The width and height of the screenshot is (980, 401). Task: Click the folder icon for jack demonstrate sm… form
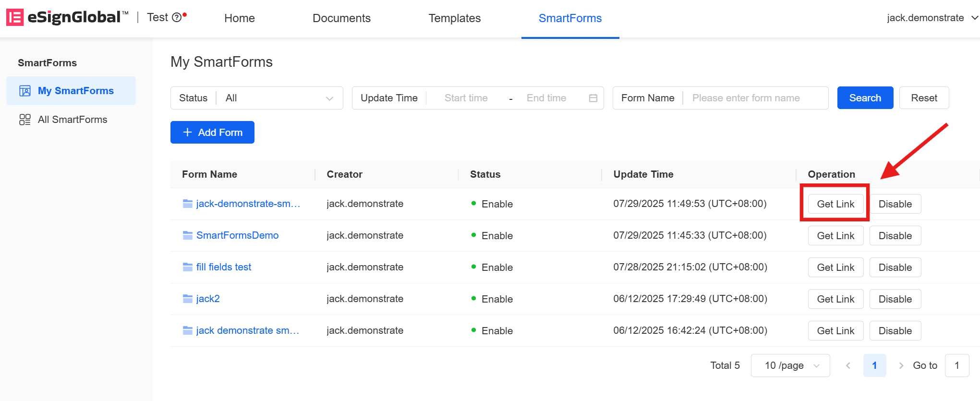(188, 330)
